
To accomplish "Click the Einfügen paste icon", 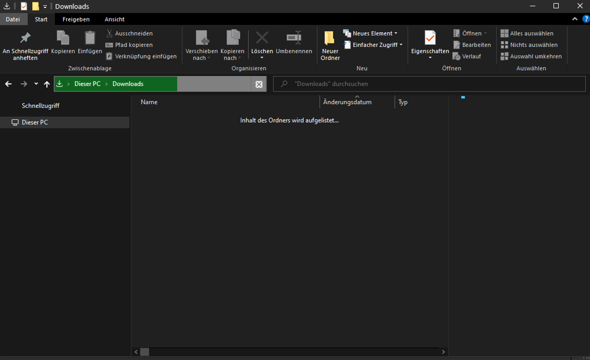I will 90,38.
